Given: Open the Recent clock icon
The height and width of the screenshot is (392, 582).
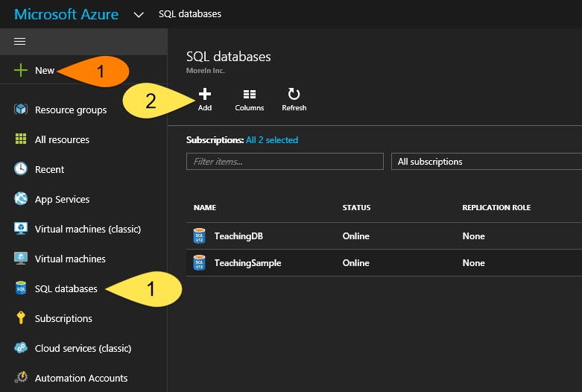Looking at the screenshot, I should coord(21,169).
